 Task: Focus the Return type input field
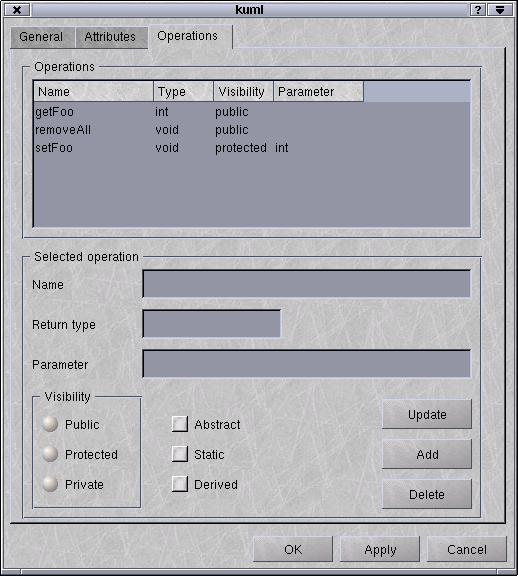point(212,324)
